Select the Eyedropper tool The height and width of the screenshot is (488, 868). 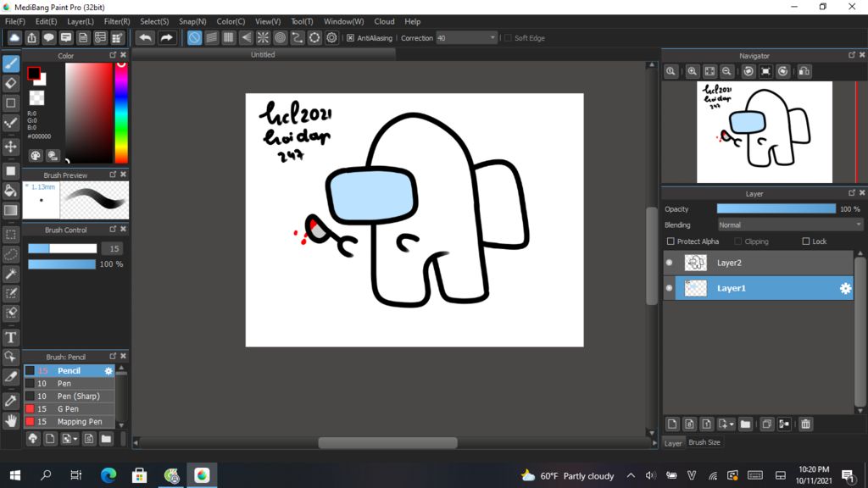(11, 401)
